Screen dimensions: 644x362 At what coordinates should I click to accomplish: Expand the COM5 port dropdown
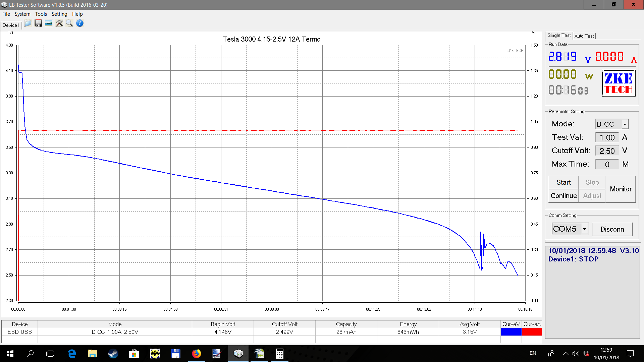coord(584,229)
